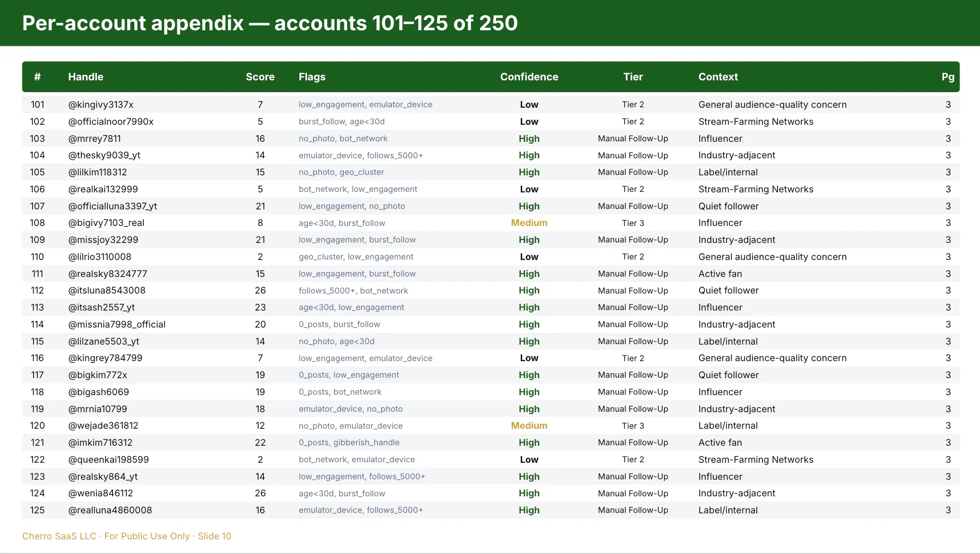Select the Score column header
Screen dimensions: 980x554
point(260,77)
